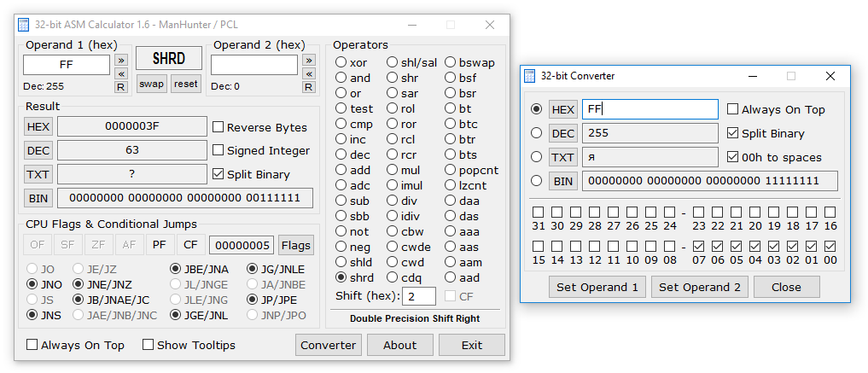Image resolution: width=868 pixels, height=373 pixels.
Task: Click Set Operand 2 in Converter
Action: 700,287
